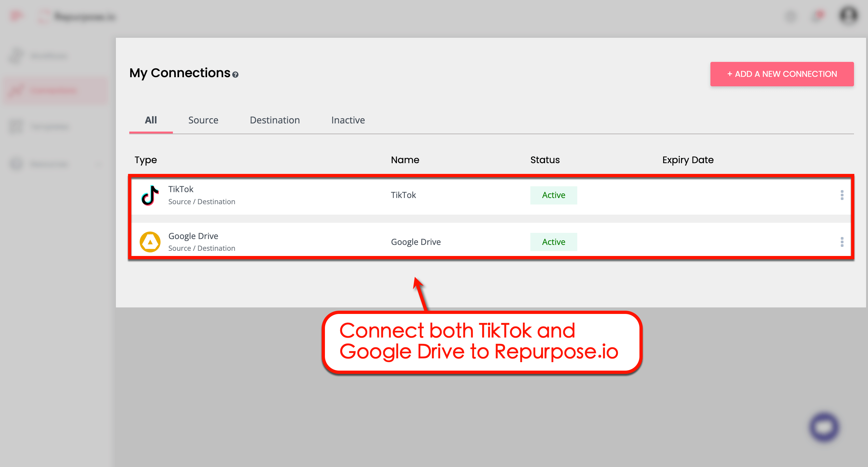Click the Active status badge on Google Drive row
The width and height of the screenshot is (868, 467).
coord(553,242)
